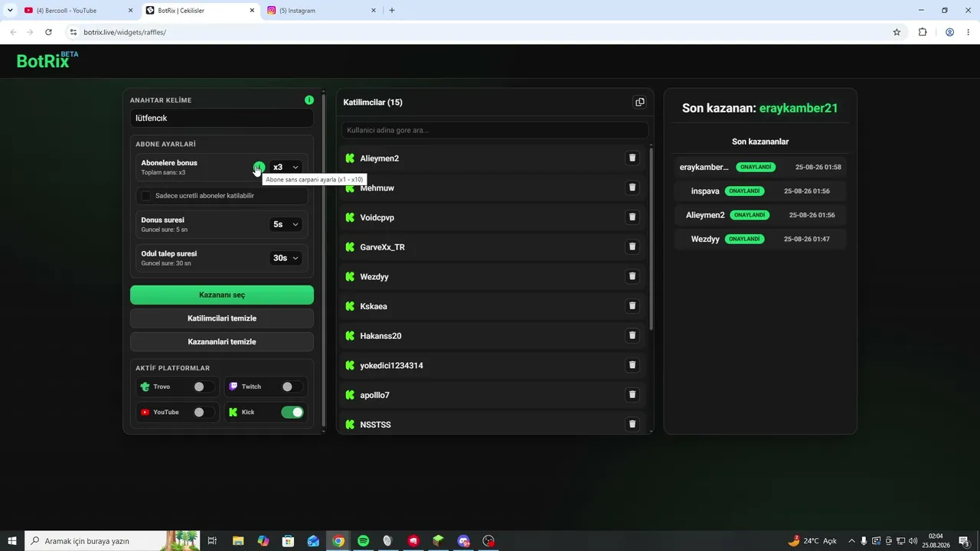This screenshot has height=551, width=980.
Task: Click Katilimcilari temizle button
Action: (222, 318)
